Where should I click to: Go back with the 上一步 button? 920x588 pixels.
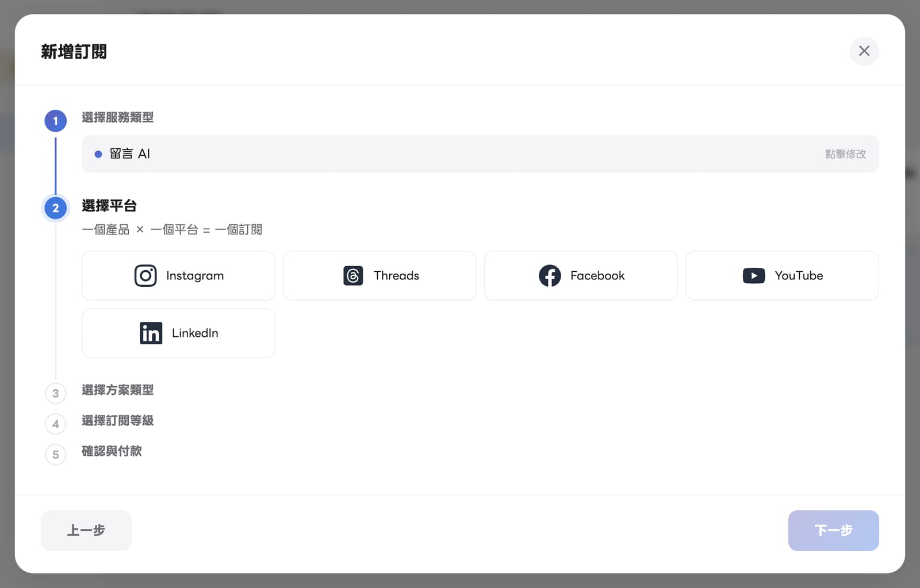86,531
